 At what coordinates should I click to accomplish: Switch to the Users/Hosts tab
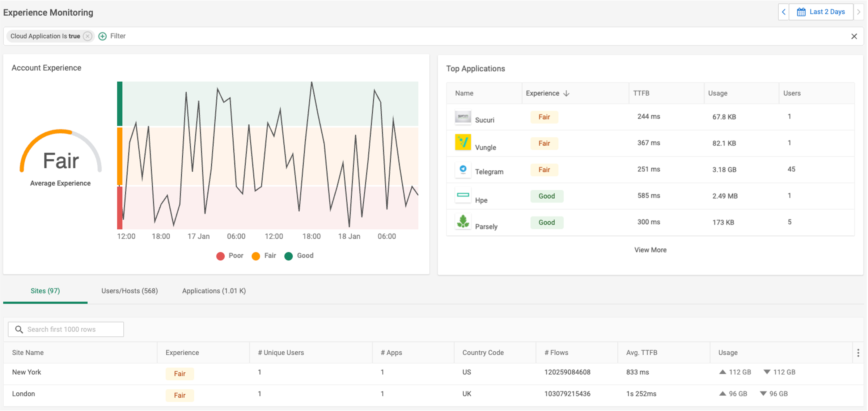129,291
